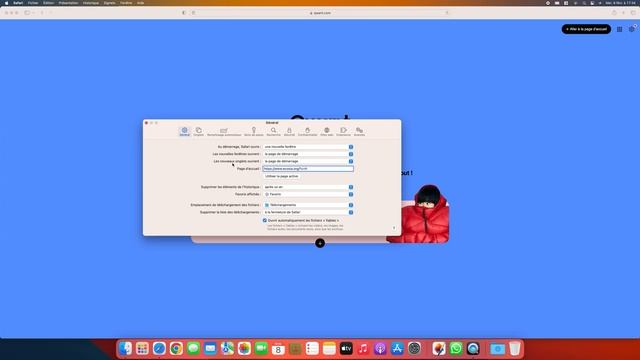
Task: Open Safari menu in menu bar
Action: tap(18, 3)
